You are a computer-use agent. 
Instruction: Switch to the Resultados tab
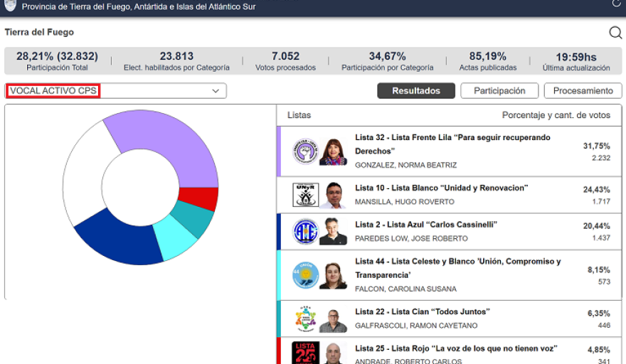pos(415,91)
